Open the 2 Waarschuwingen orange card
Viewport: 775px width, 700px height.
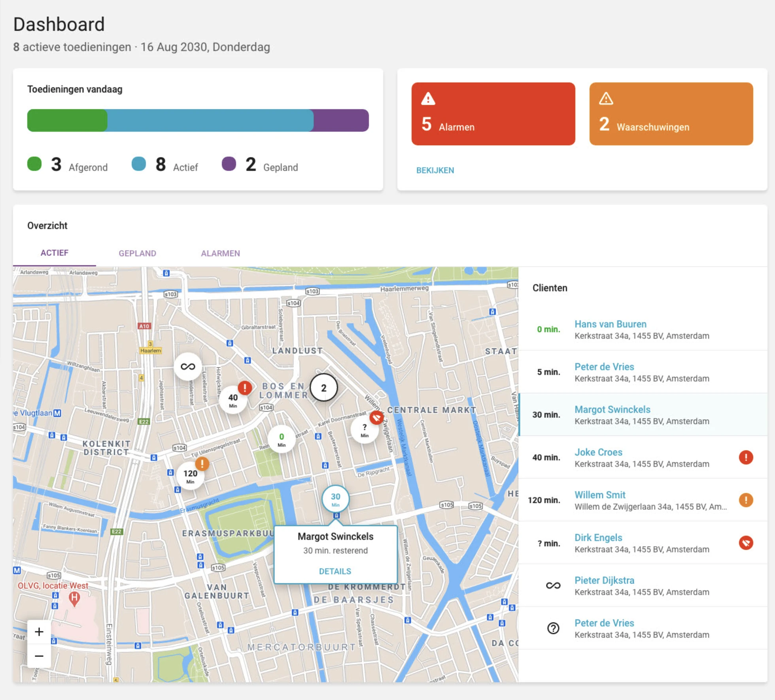tap(671, 114)
